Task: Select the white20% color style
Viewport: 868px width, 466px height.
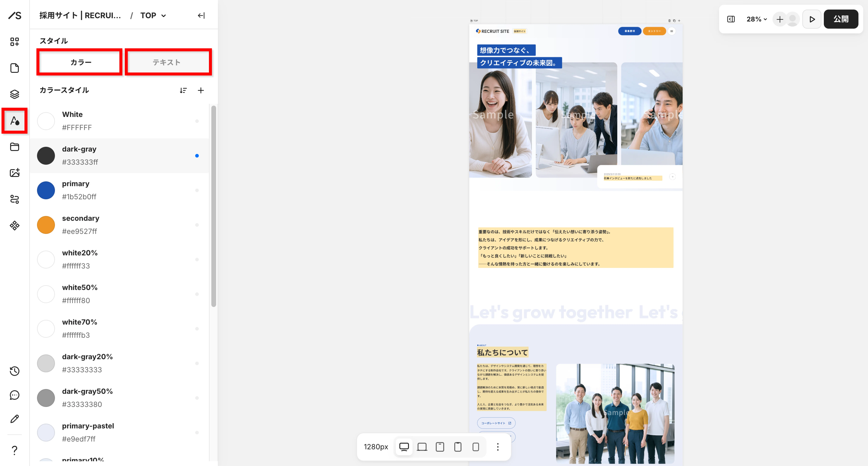Action: tap(119, 259)
